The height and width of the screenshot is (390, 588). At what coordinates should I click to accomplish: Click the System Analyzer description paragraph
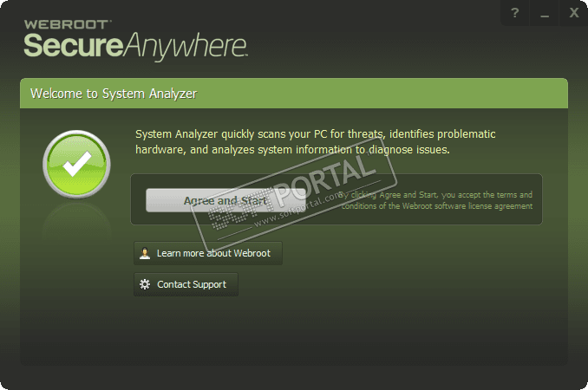coord(316,142)
